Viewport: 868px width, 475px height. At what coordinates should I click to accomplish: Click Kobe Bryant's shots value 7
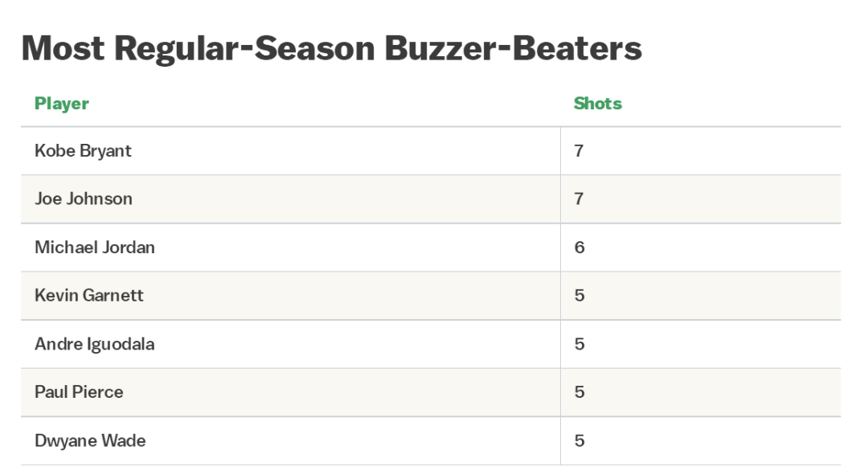tap(579, 151)
